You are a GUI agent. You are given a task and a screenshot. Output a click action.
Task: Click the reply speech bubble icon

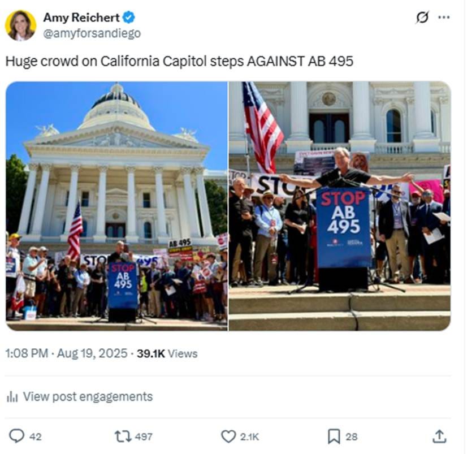[x=16, y=436]
